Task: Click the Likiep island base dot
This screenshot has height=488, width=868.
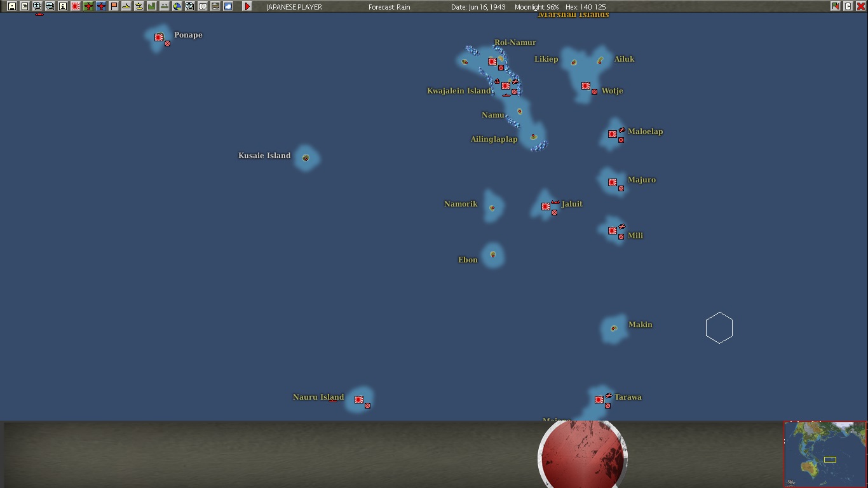Action: click(574, 63)
